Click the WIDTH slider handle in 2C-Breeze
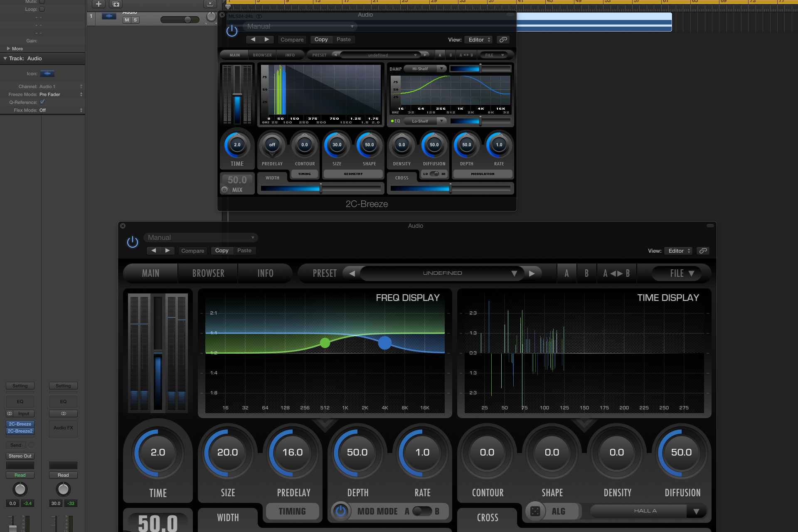 pos(320,188)
